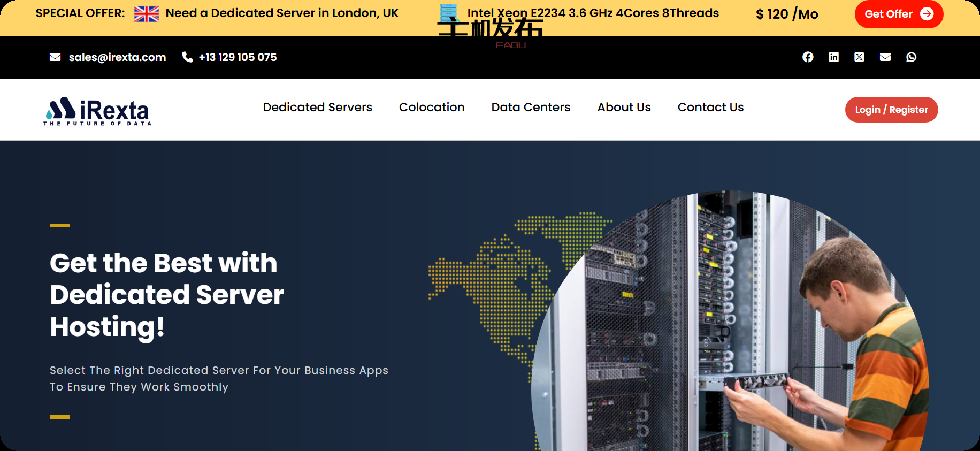Open the Dedicated Servers menu

coord(317,108)
